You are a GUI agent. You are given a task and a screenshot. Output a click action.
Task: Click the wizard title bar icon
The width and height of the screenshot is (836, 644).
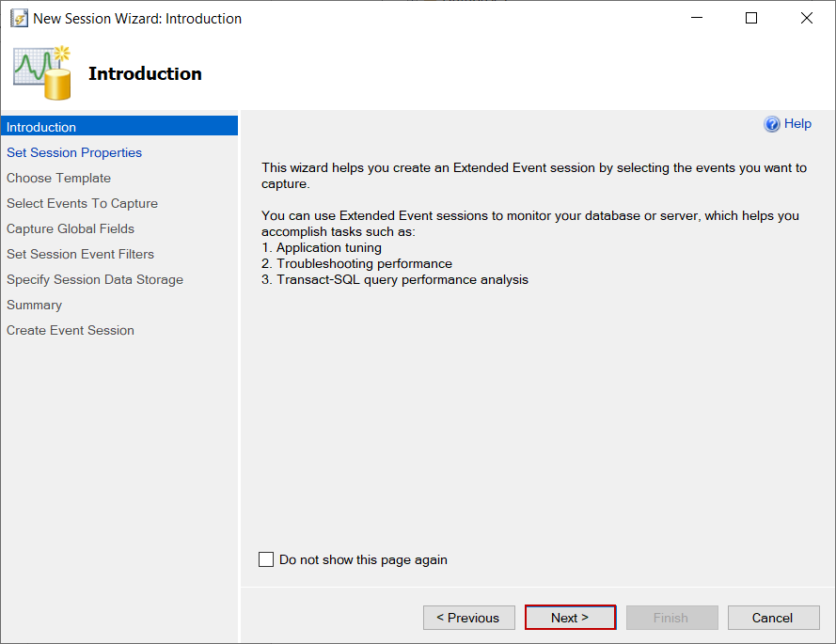tap(19, 19)
